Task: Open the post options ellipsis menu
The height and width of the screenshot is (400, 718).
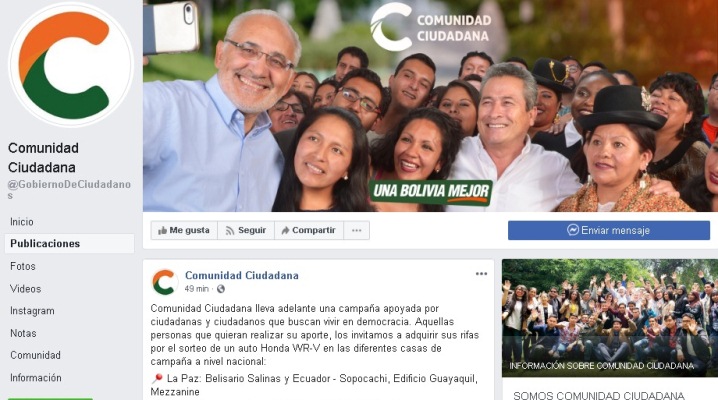Action: [481, 274]
